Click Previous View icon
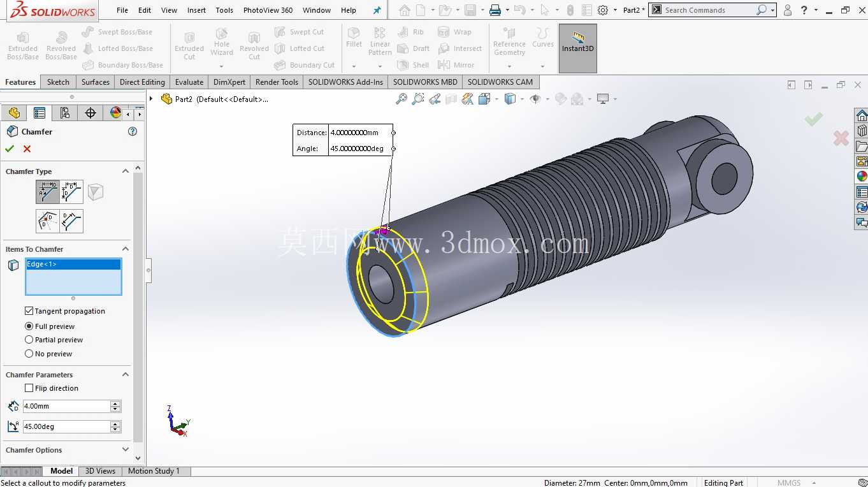This screenshot has height=487, width=868. (x=435, y=99)
